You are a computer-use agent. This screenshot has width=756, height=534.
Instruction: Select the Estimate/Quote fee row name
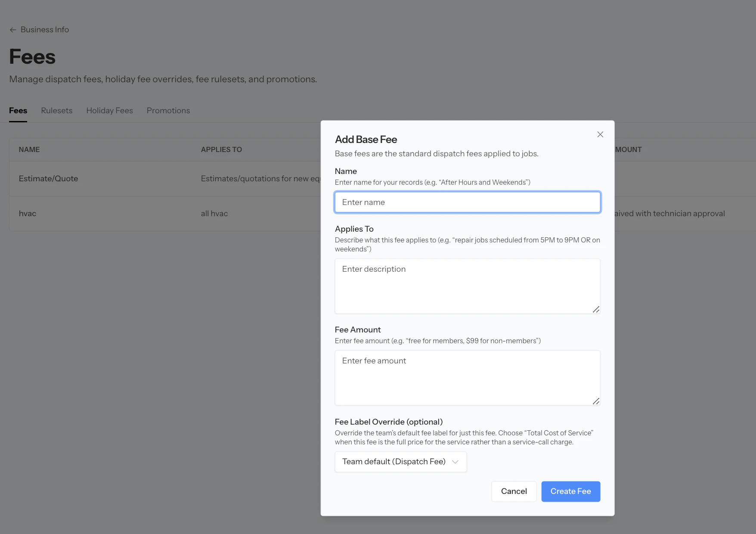(x=49, y=179)
